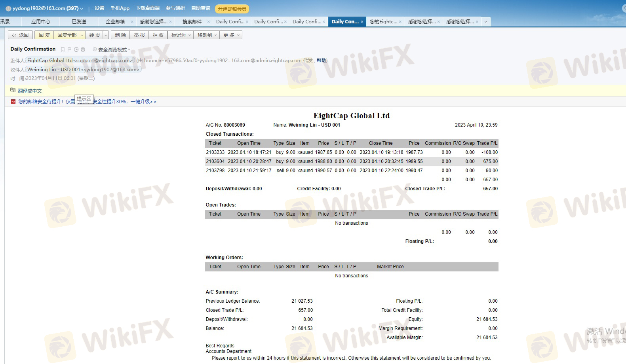The height and width of the screenshot is (364, 626).
Task: Open 下载桌面端 in the top bar
Action: click(148, 8)
